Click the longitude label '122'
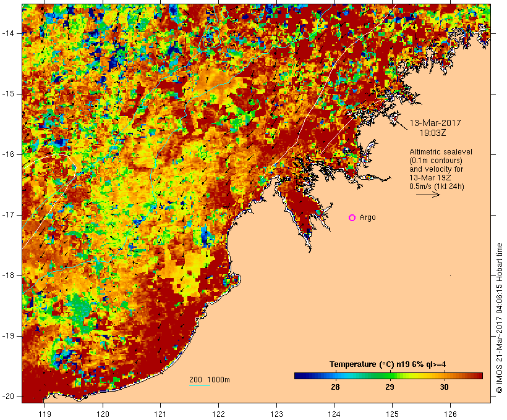Image resolution: width=507 pixels, height=420 pixels. pyautogui.click(x=219, y=414)
